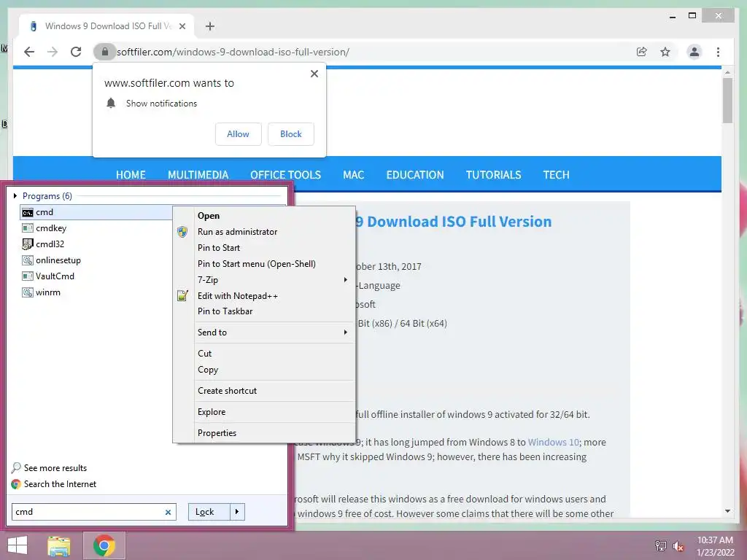Open TUTORIALS nav link
747x560 pixels.
pyautogui.click(x=494, y=175)
